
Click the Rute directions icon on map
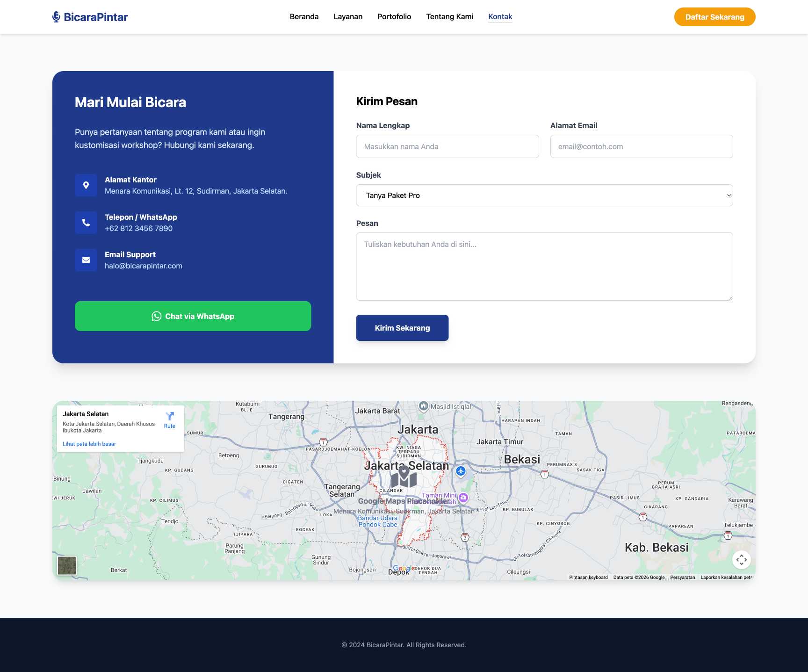(170, 417)
